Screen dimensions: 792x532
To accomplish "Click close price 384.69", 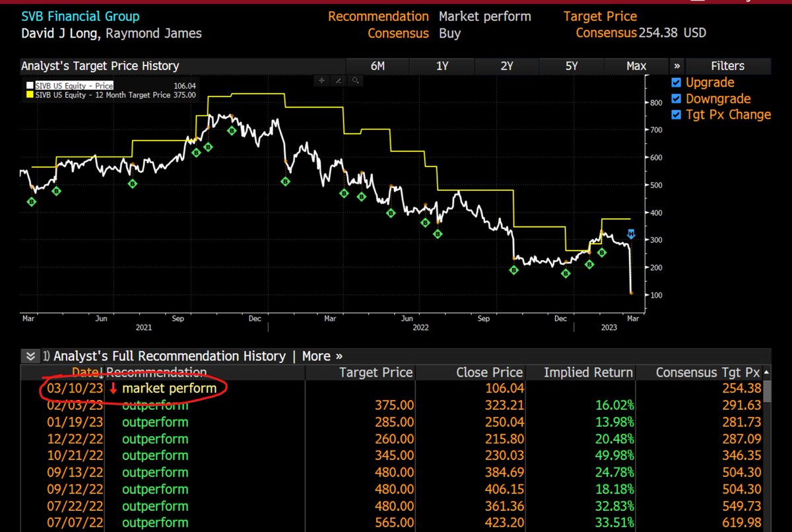I will tap(504, 473).
